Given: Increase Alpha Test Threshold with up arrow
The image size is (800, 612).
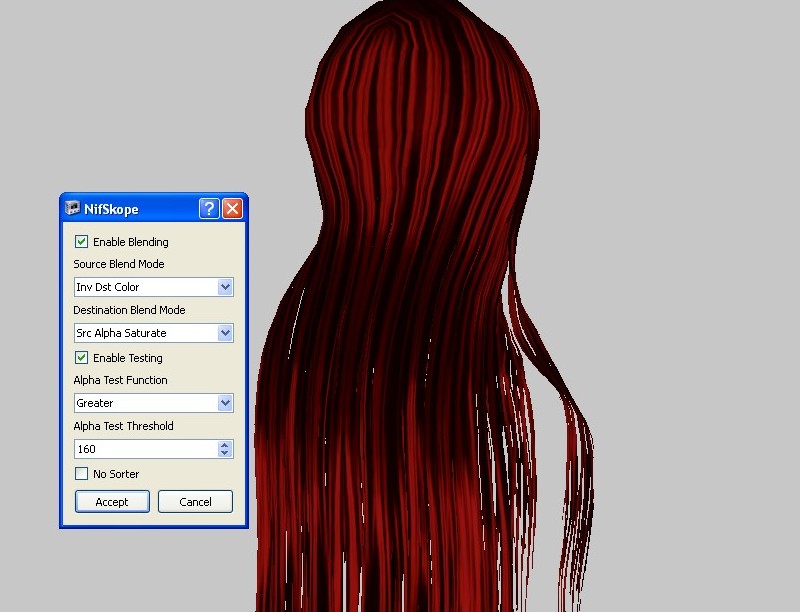Looking at the screenshot, I should tap(224, 445).
